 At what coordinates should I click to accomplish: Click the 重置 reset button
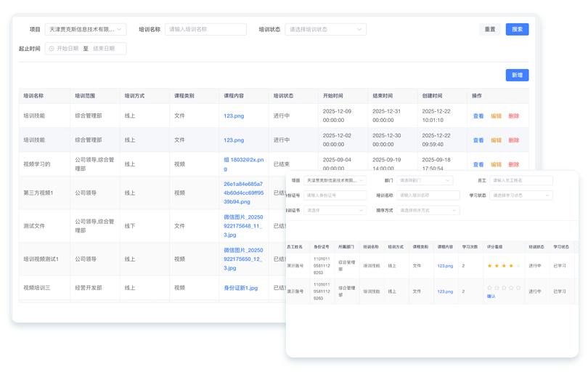pyautogui.click(x=490, y=30)
